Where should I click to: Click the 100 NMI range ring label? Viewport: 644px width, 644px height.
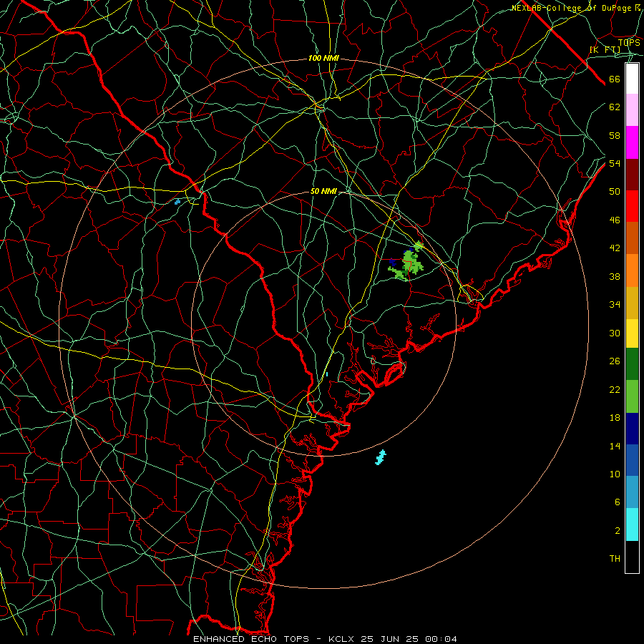(x=323, y=59)
